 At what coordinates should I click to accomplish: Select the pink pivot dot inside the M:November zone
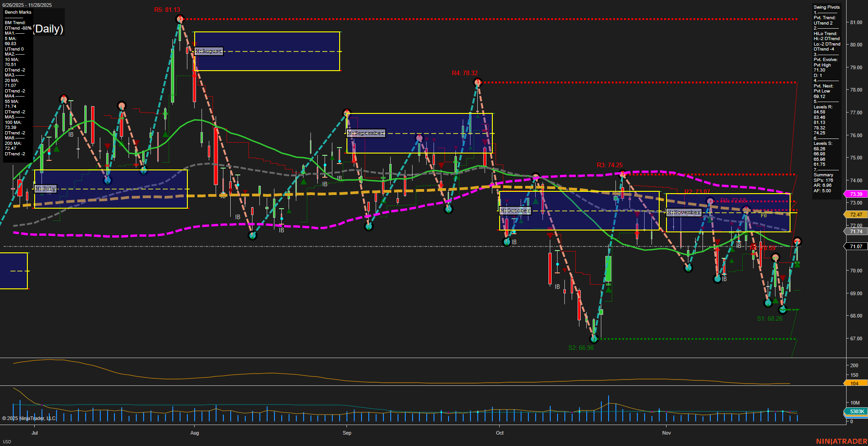click(710, 201)
